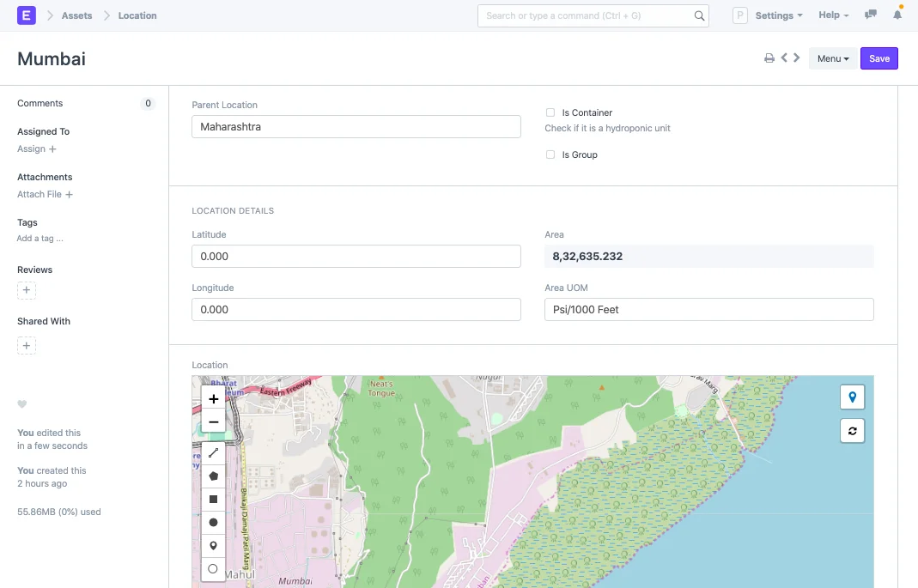Open the Settings dropdown
Screen dimensions: 918x588
click(x=778, y=15)
